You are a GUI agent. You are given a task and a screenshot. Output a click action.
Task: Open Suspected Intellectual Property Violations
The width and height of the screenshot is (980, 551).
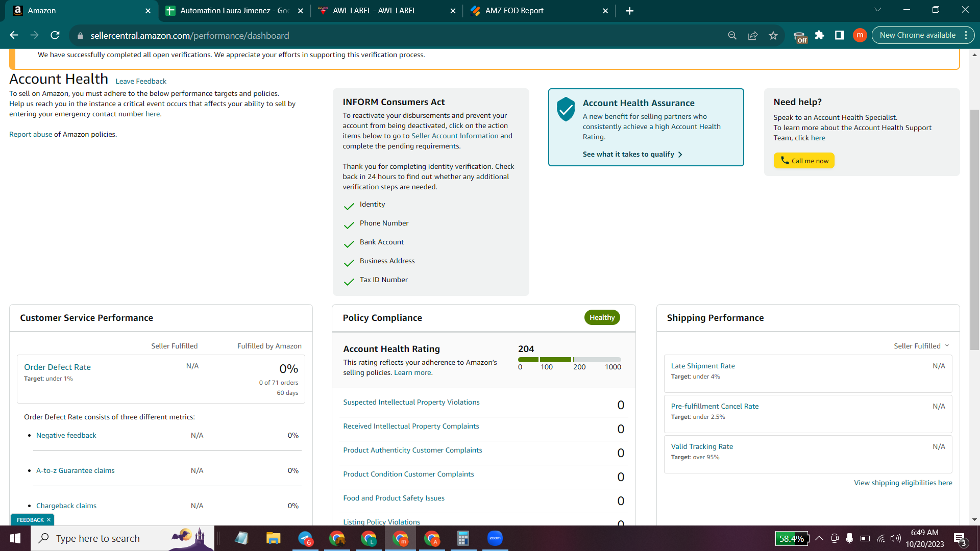click(411, 402)
